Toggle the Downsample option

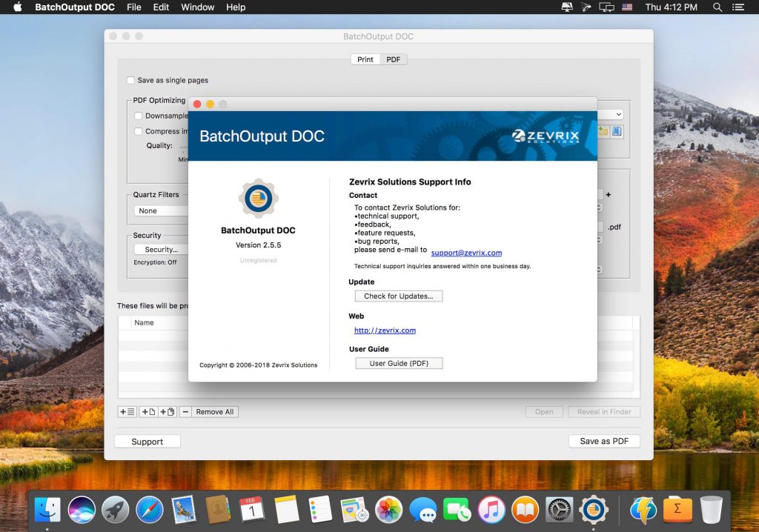pos(138,116)
